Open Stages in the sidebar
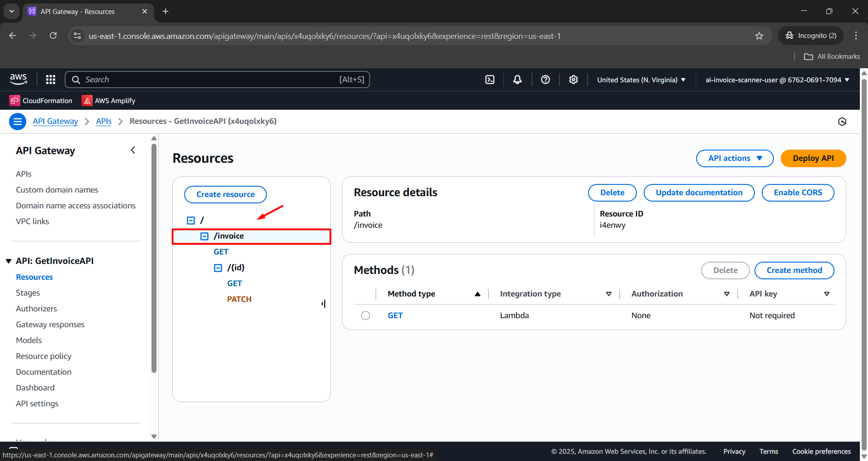Image resolution: width=868 pixels, height=461 pixels. click(28, 293)
